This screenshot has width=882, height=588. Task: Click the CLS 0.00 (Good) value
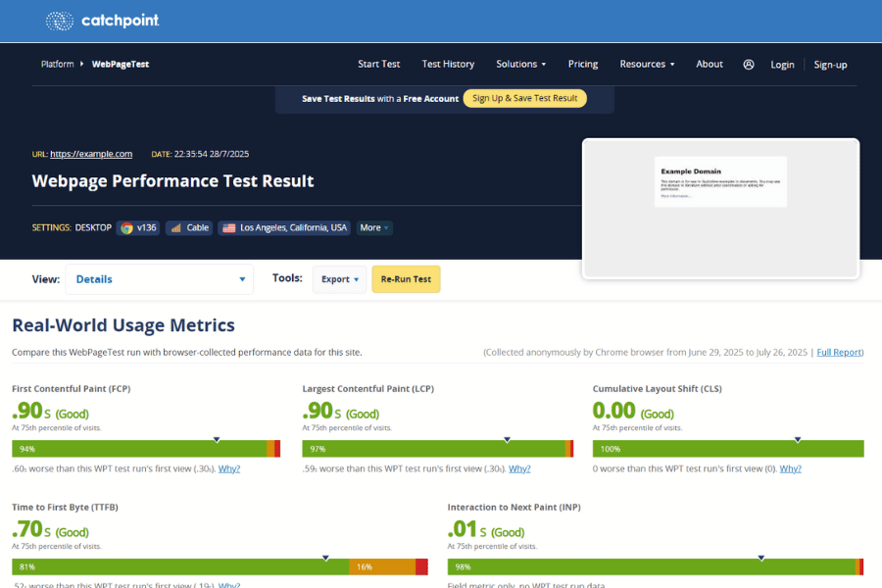coord(633,412)
